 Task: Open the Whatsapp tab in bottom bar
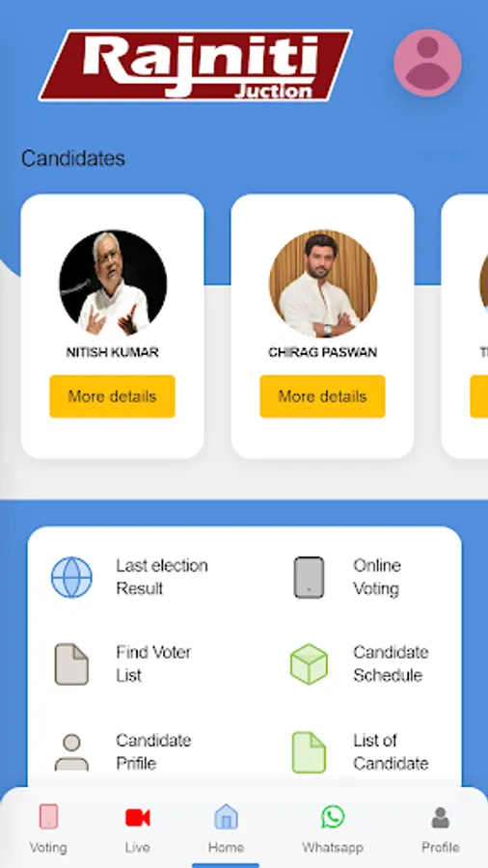333,828
